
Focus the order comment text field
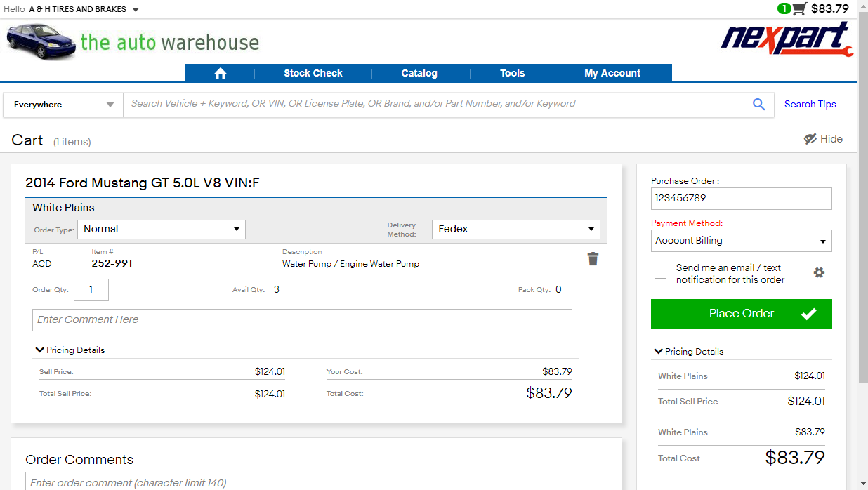[x=309, y=482]
